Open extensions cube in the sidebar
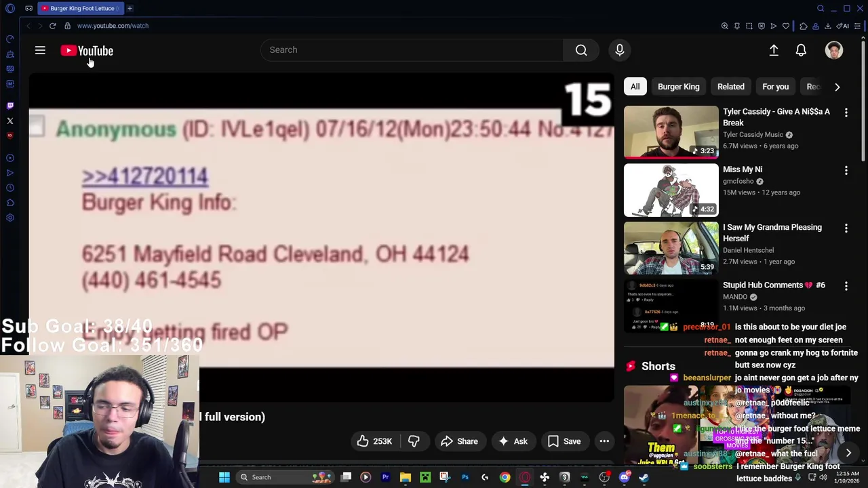The image size is (868, 488). tap(10, 203)
